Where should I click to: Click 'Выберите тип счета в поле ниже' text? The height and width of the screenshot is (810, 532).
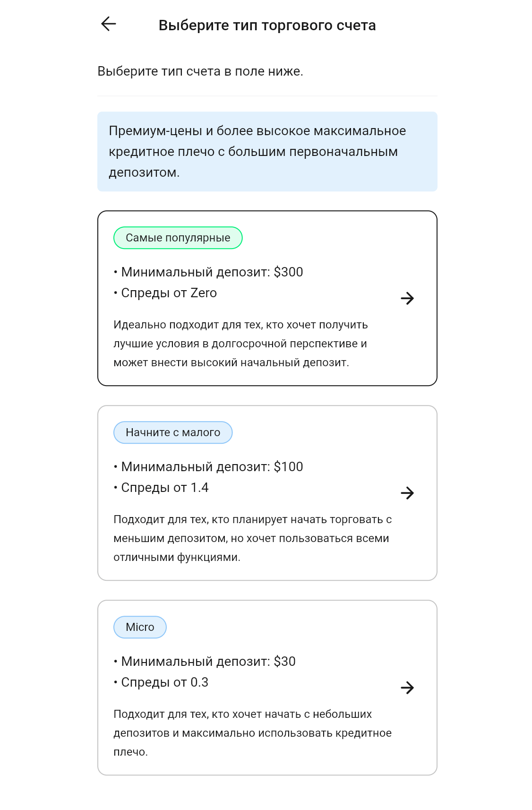pos(200,71)
